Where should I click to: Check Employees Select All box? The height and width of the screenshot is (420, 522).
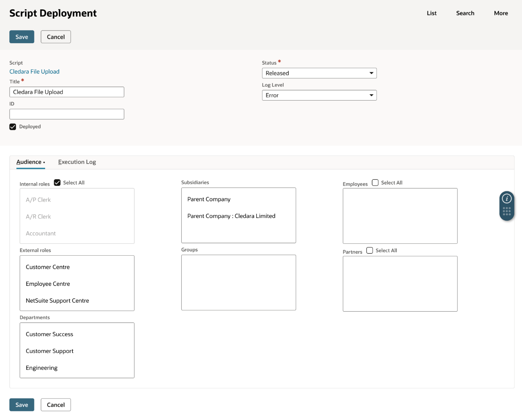click(375, 183)
